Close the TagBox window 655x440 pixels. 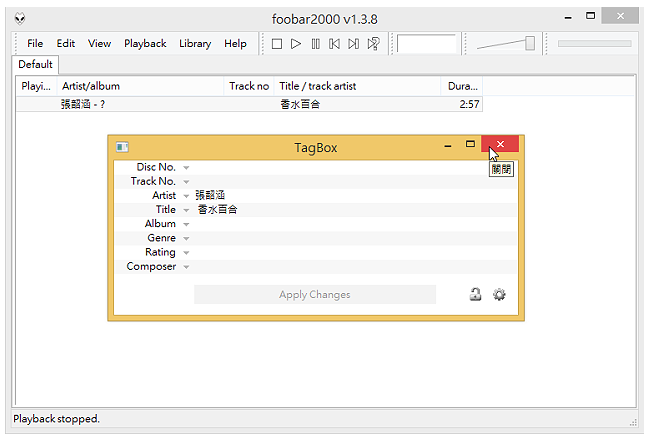click(x=500, y=144)
